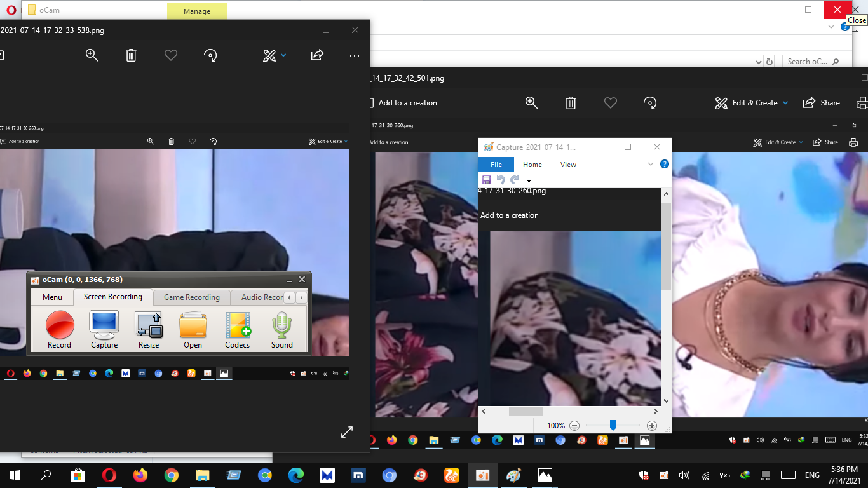Click the Paint Help question mark icon
Screen dimensions: 868x488
click(665, 164)
